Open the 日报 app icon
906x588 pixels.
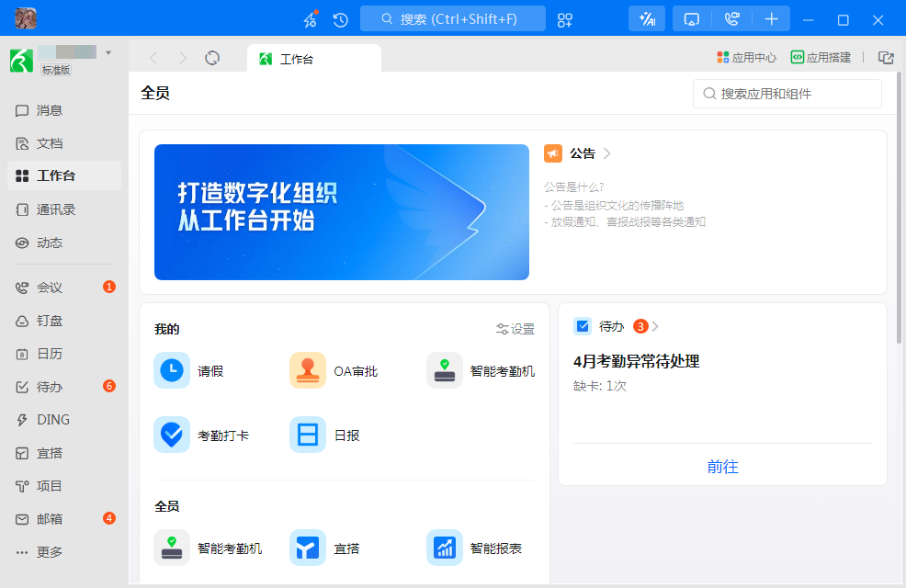click(x=308, y=435)
